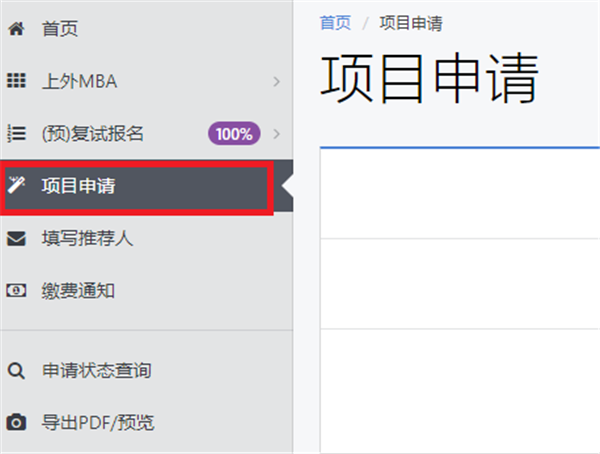
Task: Click the 上外MBA menu label
Action: tap(80, 81)
